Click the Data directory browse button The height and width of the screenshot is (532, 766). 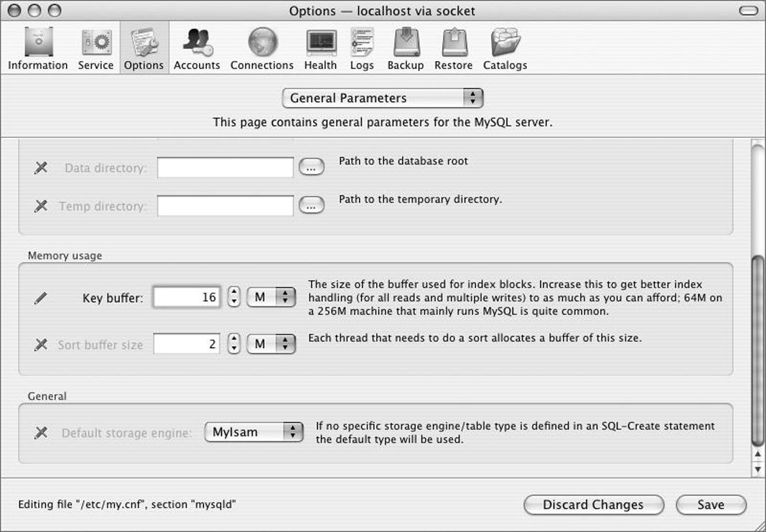(x=311, y=167)
